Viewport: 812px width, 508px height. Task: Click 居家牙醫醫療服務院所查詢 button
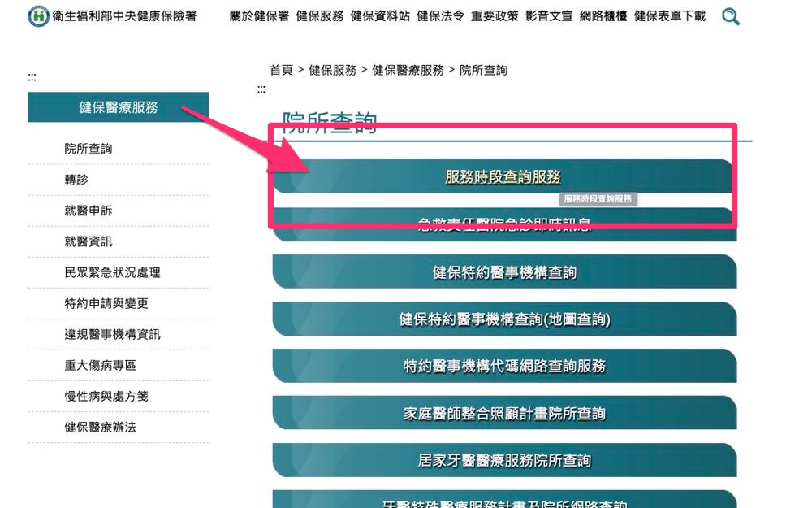pos(504,460)
